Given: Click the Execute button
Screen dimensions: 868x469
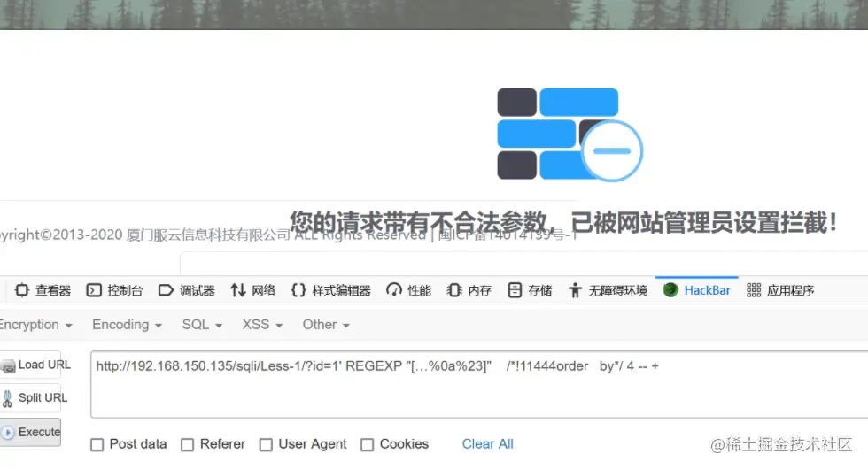Looking at the screenshot, I should click(x=30, y=432).
